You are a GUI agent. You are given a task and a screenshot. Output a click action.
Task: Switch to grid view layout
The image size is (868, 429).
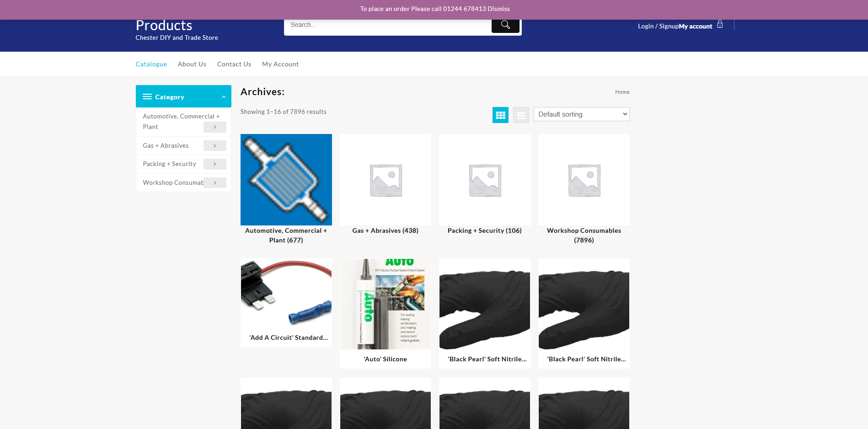pos(500,115)
